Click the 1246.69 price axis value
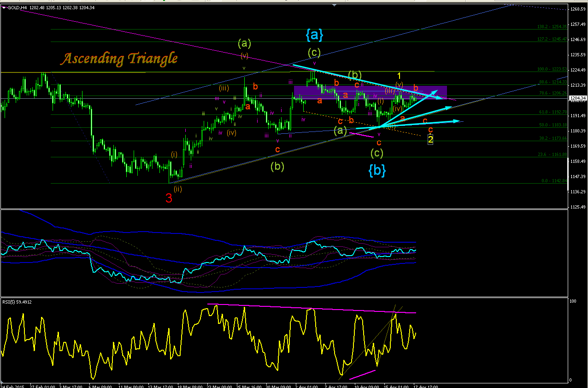The width and height of the screenshot is (588, 388). (578, 40)
